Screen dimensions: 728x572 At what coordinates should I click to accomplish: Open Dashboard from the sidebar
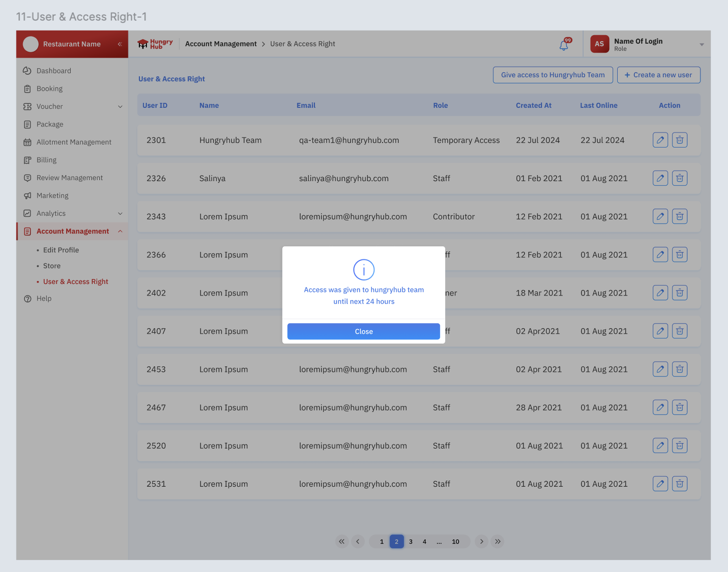click(54, 71)
